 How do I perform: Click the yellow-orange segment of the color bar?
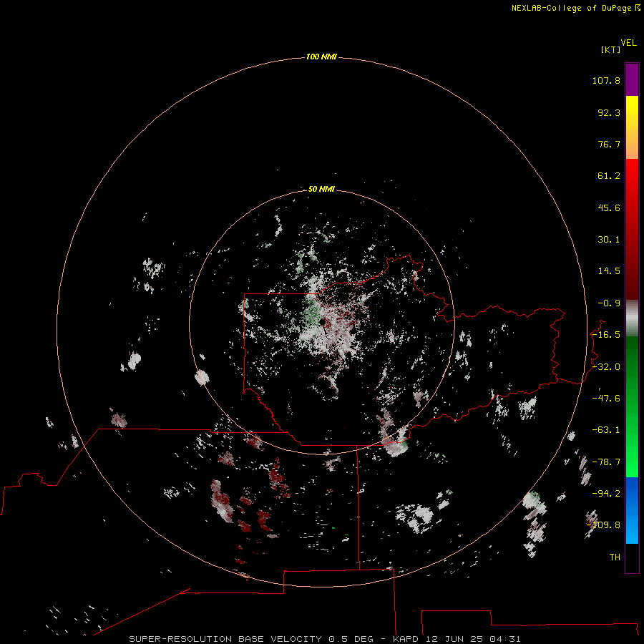[632, 127]
